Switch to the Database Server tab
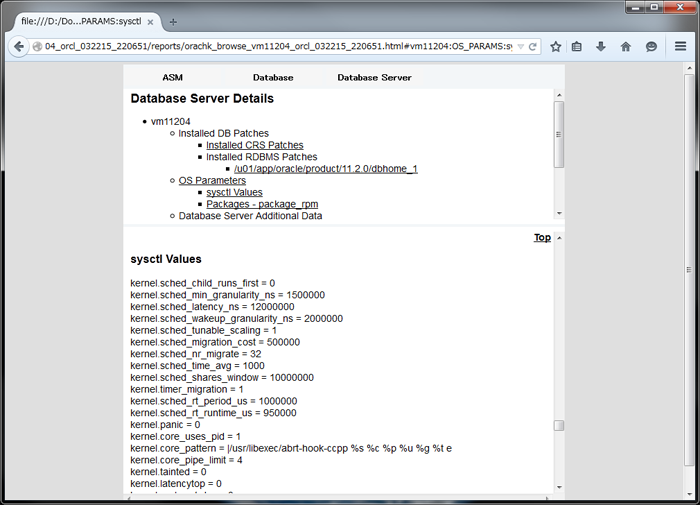 coord(374,77)
